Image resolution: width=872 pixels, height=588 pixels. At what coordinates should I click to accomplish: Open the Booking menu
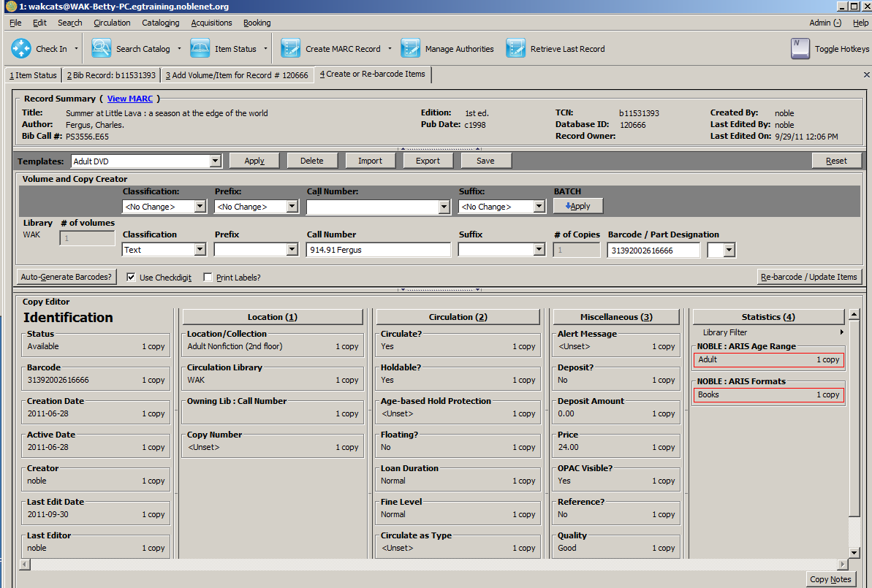click(257, 23)
